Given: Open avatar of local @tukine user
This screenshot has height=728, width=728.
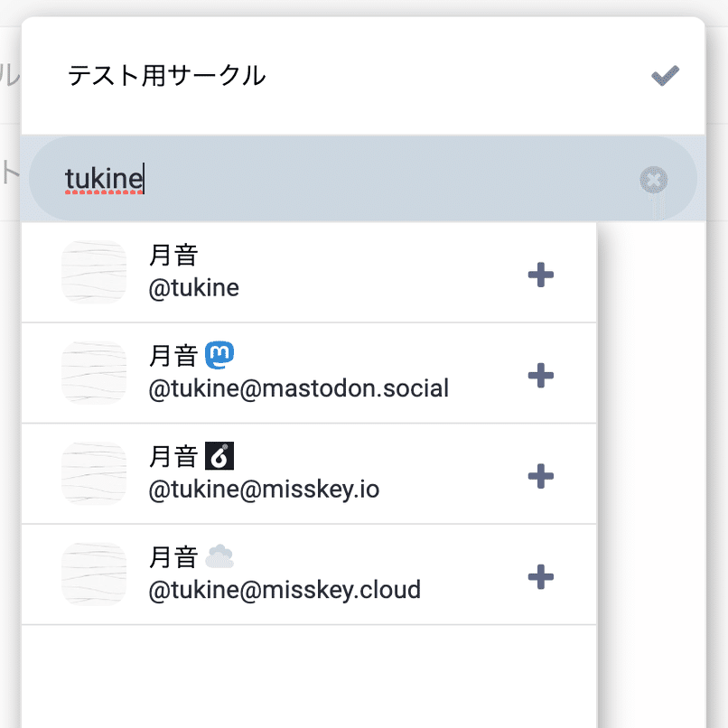Looking at the screenshot, I should click(94, 273).
